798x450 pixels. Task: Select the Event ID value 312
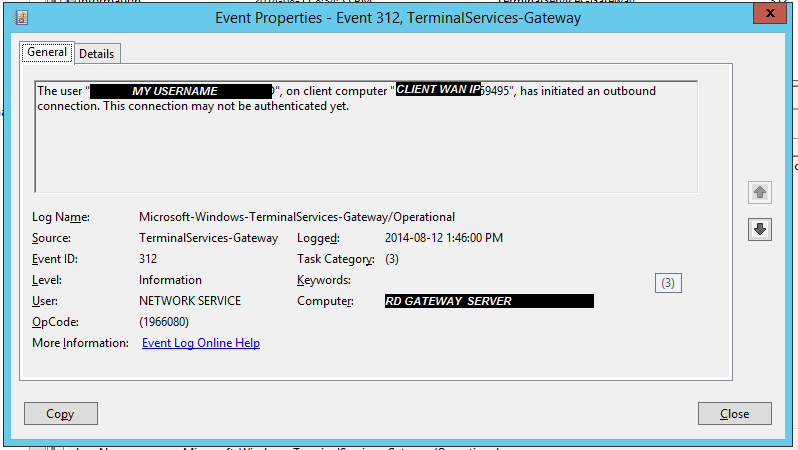tap(148, 259)
